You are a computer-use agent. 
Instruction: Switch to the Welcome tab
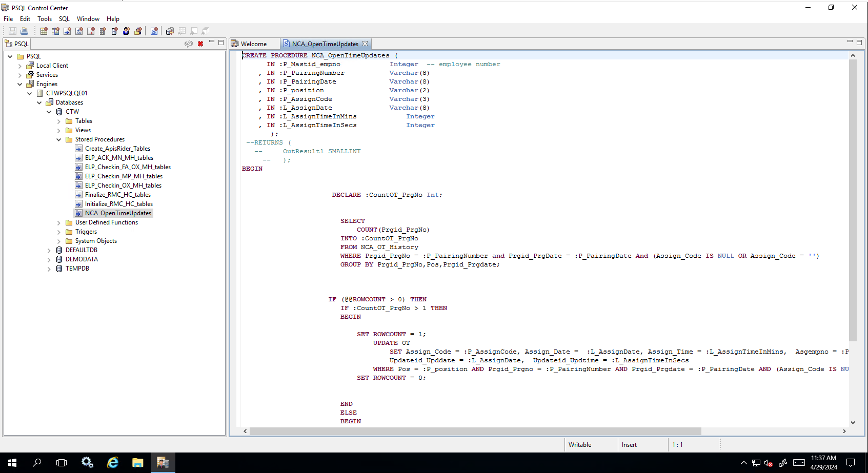tap(253, 44)
